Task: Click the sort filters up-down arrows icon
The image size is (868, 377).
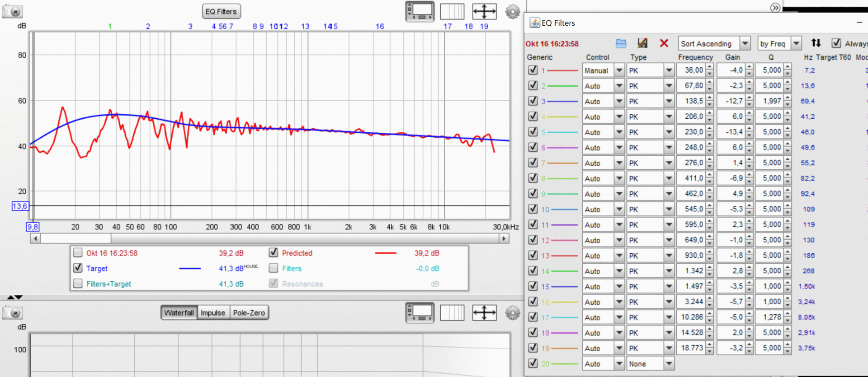Action: pos(816,43)
